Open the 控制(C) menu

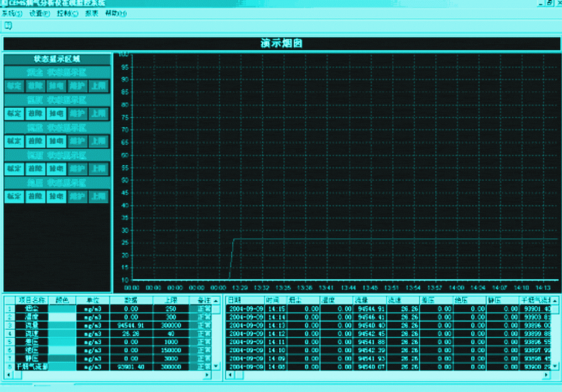click(67, 14)
